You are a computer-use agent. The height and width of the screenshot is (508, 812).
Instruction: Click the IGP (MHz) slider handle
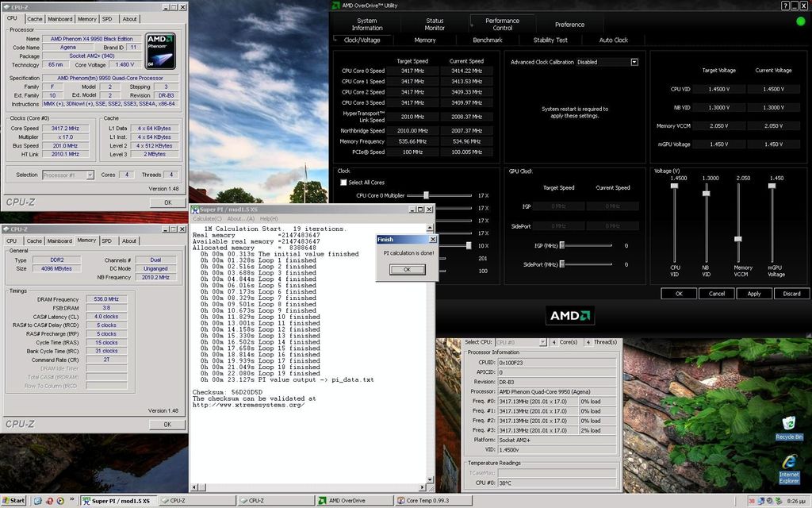[562, 246]
